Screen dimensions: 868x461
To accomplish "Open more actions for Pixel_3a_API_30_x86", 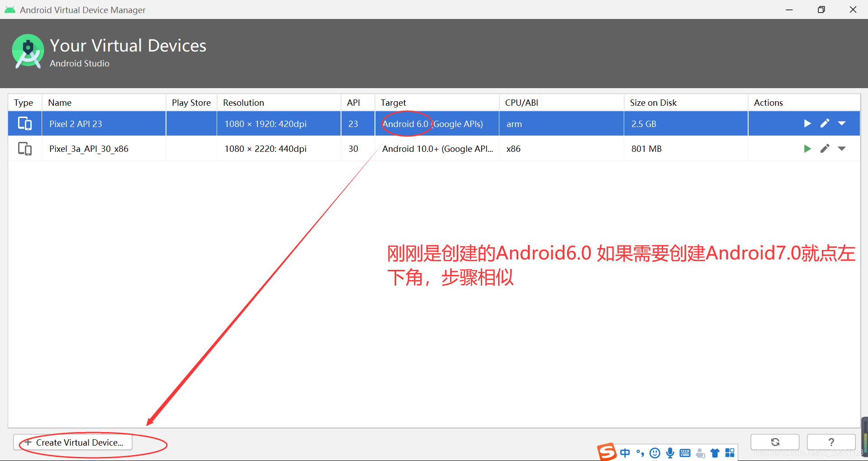I will (x=842, y=149).
